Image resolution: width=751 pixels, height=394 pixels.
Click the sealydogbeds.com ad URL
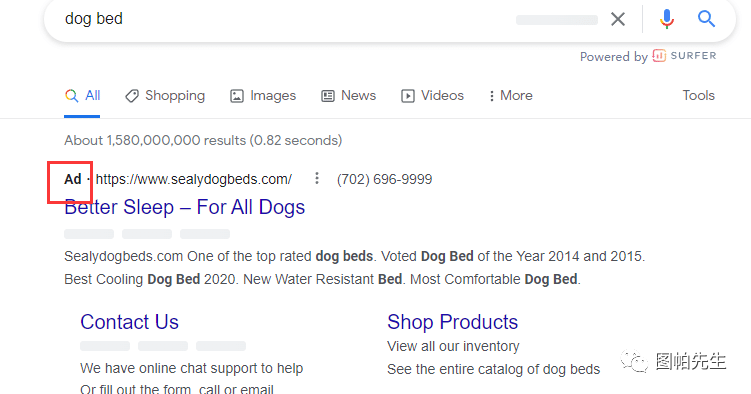click(x=193, y=179)
